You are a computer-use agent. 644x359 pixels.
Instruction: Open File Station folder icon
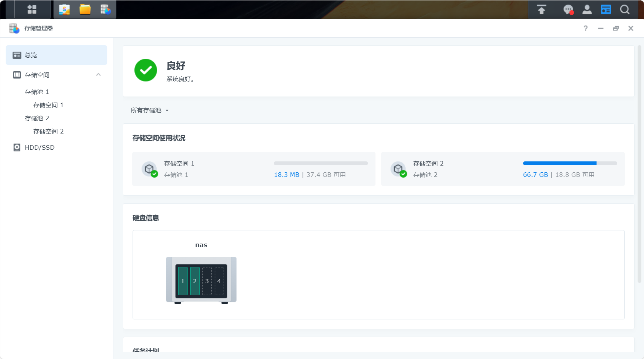[85, 9]
